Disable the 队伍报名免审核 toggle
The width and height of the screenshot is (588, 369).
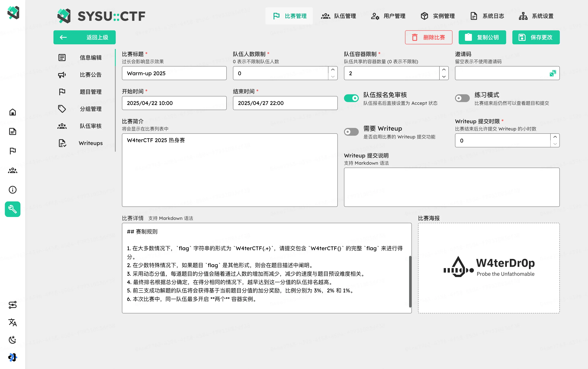coord(351,98)
